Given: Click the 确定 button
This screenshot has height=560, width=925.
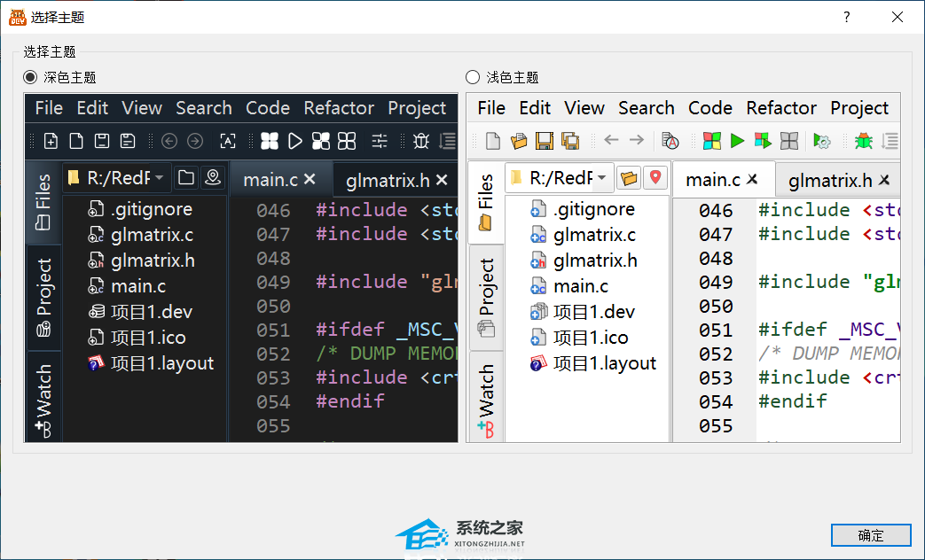Looking at the screenshot, I should (871, 535).
